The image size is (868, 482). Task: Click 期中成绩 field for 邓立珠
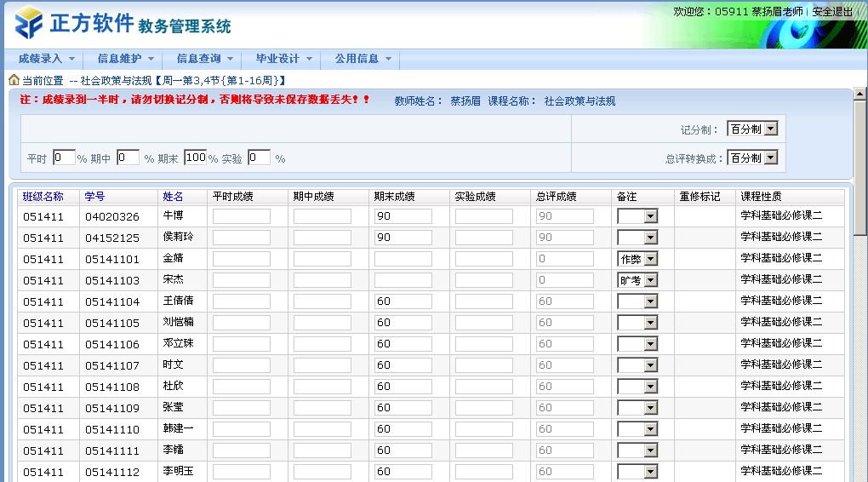[x=323, y=343]
